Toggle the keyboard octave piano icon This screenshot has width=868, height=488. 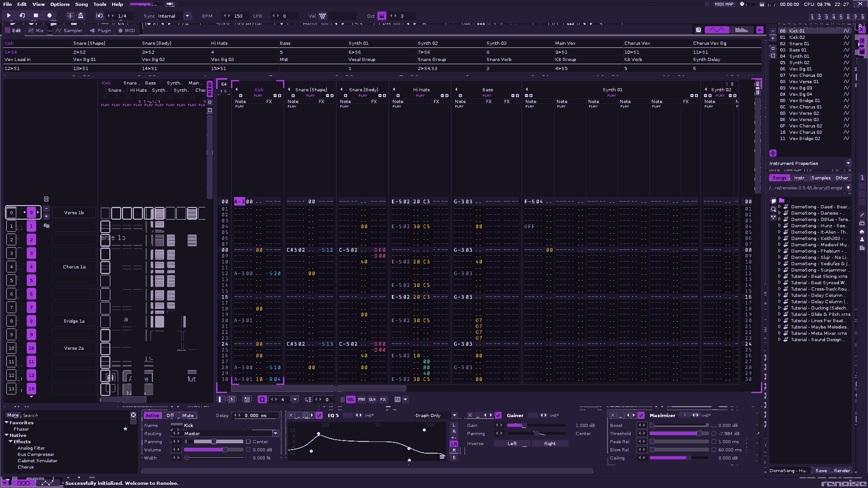point(382,16)
